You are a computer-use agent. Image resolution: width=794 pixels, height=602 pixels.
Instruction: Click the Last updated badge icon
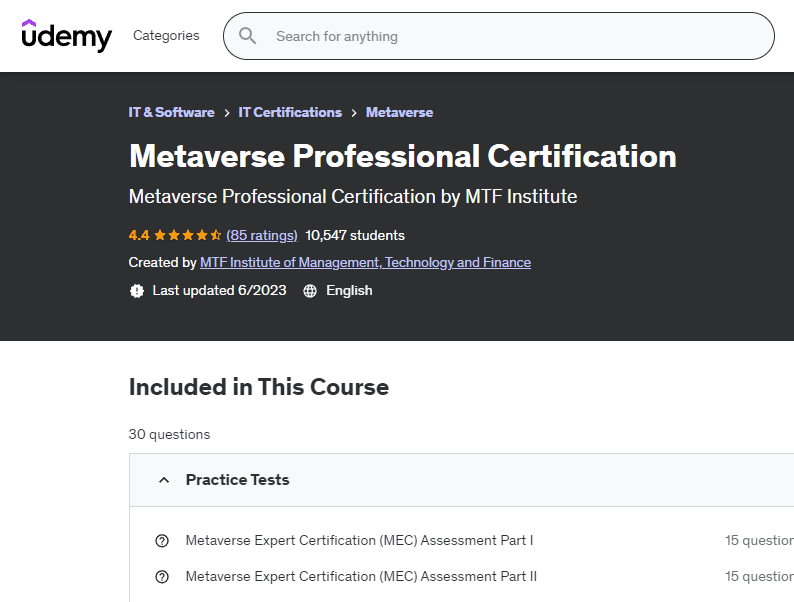tap(137, 291)
